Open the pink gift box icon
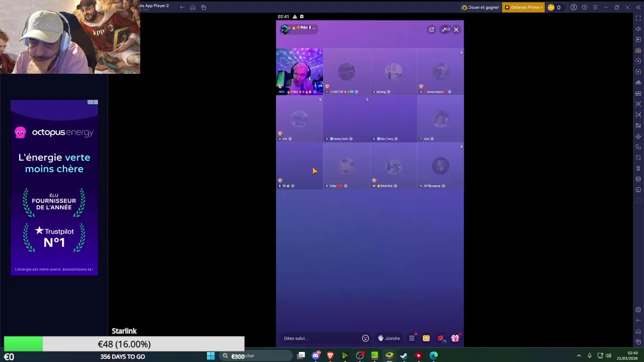Viewport: 644px width, 362px height. pos(455,338)
